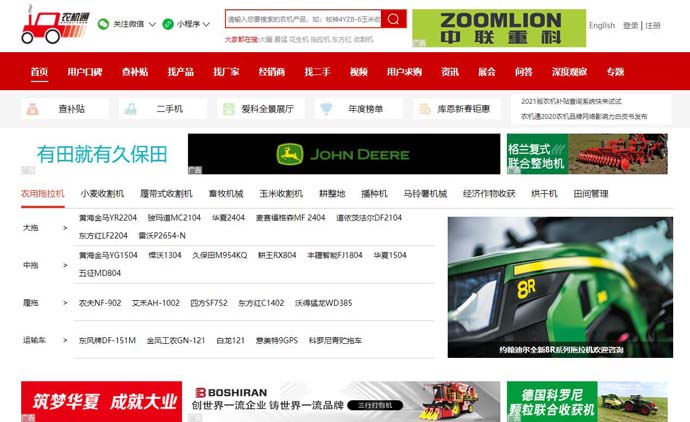Open 首页 in the red navigation bar

(39, 72)
